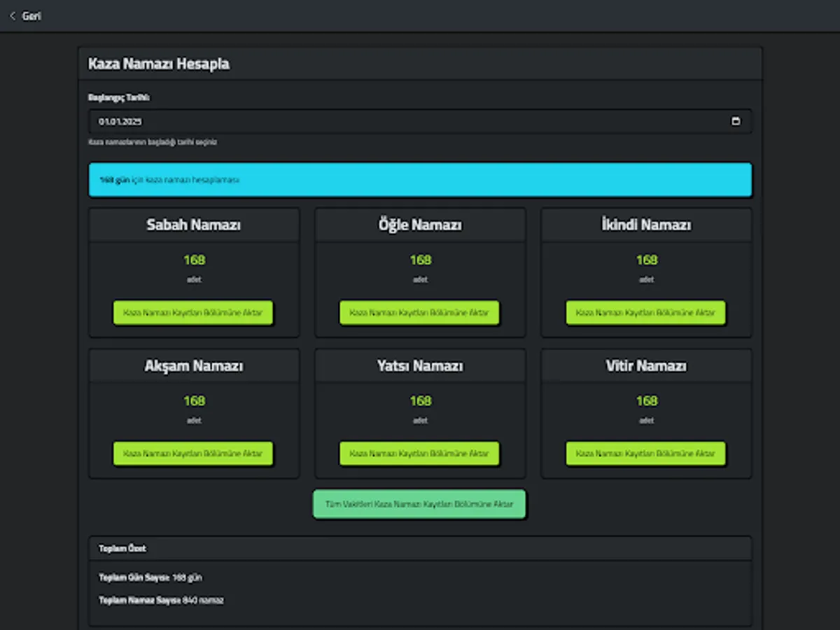Click the Sabah Namazı card title
Screen dimensions: 840x630
pos(193,225)
